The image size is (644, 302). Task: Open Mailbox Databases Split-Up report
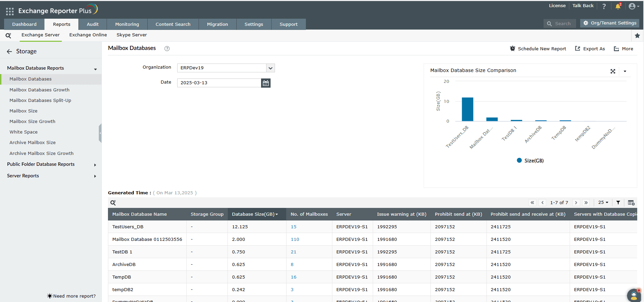40,101
